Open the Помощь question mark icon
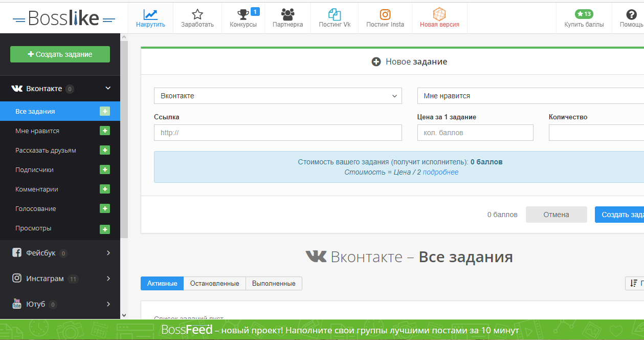The height and width of the screenshot is (340, 644). (x=631, y=14)
